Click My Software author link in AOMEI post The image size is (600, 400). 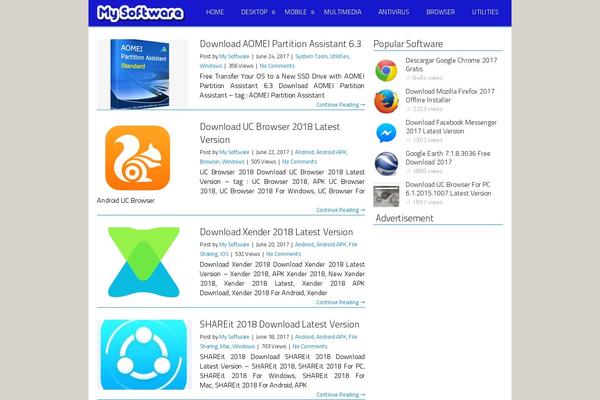234,56
